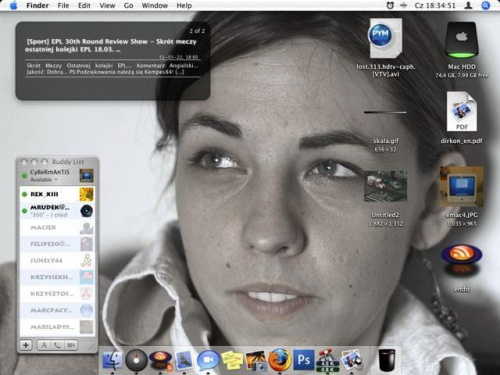Click REX_XIII's sunflower buddy picture

(87, 194)
